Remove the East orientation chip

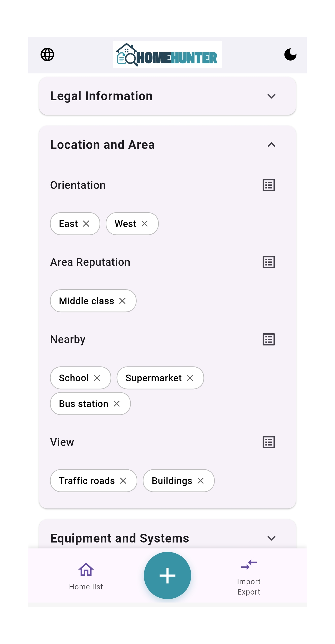click(86, 224)
